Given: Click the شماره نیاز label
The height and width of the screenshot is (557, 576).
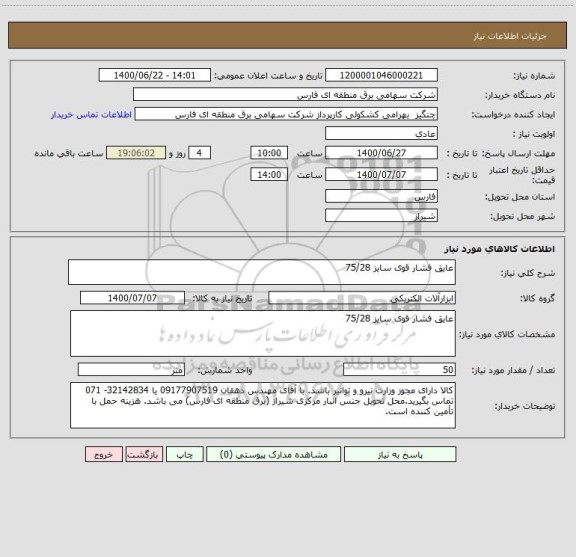Looking at the screenshot, I should [534, 76].
